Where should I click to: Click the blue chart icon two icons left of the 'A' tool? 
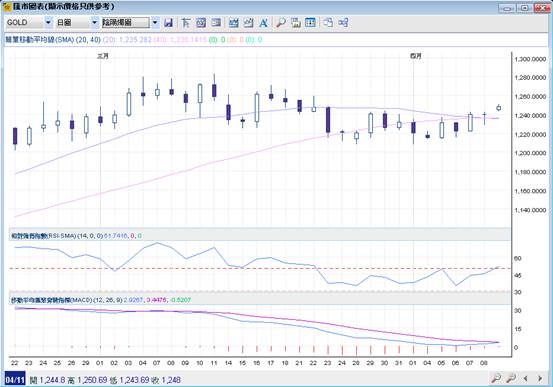click(x=233, y=23)
